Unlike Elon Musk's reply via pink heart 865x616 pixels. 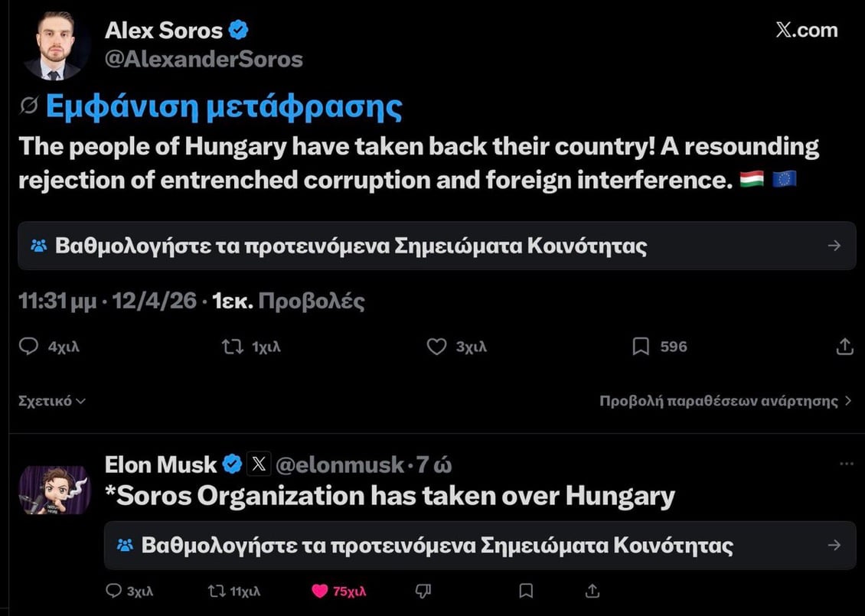(x=320, y=591)
